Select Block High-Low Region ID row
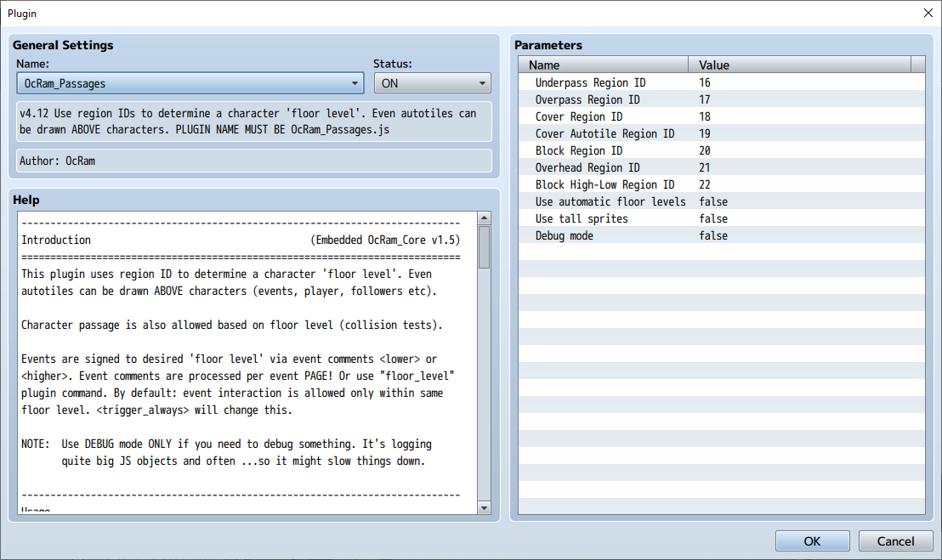 pyautogui.click(x=722, y=184)
